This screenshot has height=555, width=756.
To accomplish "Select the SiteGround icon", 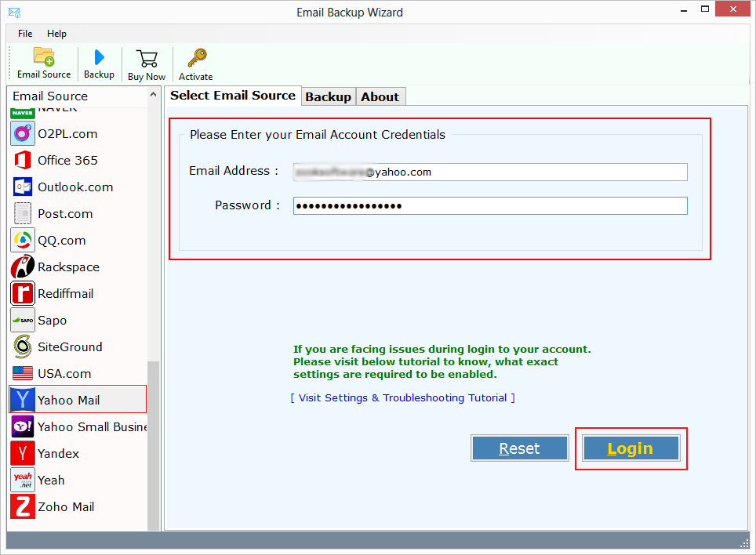I will (x=23, y=346).
